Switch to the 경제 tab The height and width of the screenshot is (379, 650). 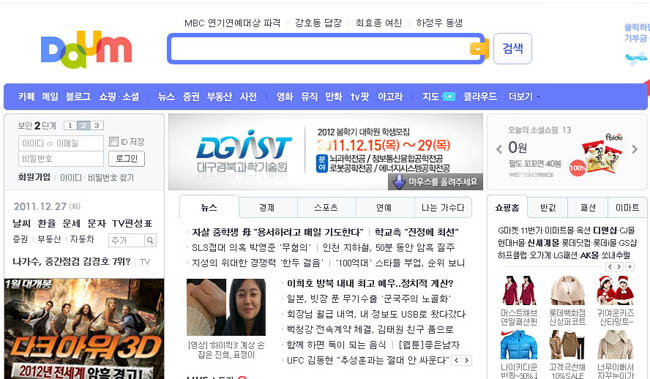[267, 207]
